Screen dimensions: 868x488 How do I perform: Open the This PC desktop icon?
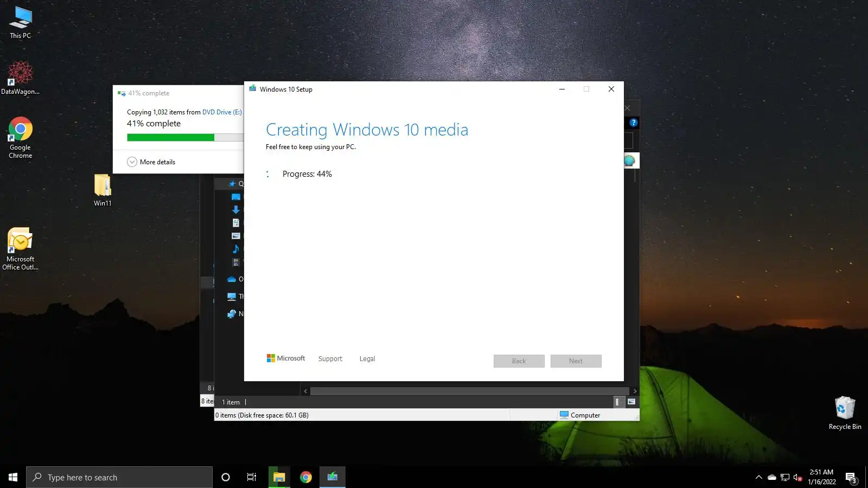(21, 23)
